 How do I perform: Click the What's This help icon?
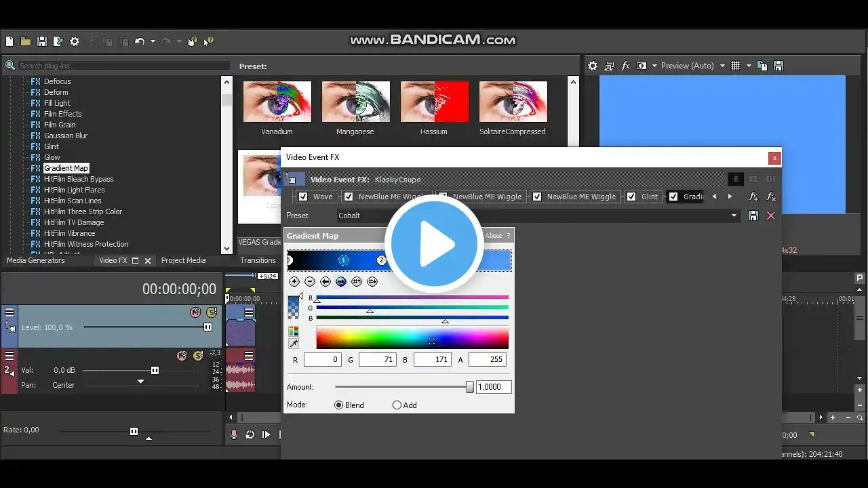208,41
